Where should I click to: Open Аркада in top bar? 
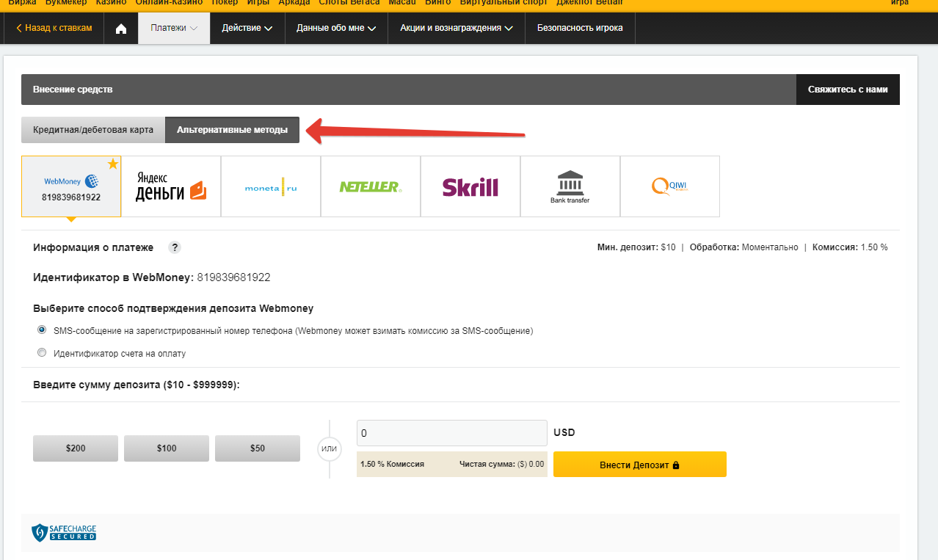(x=294, y=3)
